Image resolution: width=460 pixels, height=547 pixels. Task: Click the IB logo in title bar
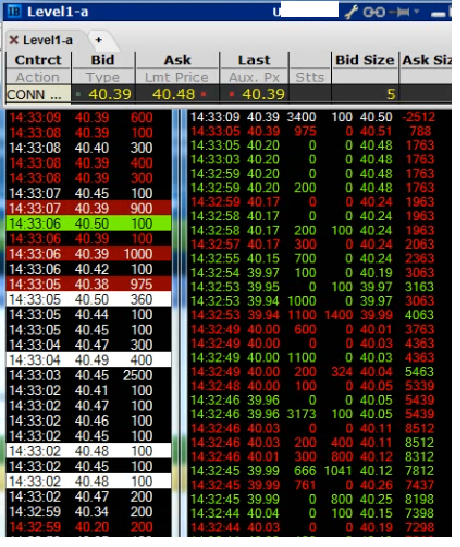pyautogui.click(x=14, y=11)
